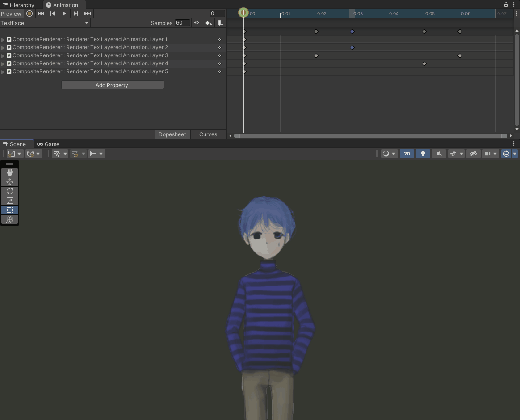Expand the Layer 1 animation property

(3, 39)
